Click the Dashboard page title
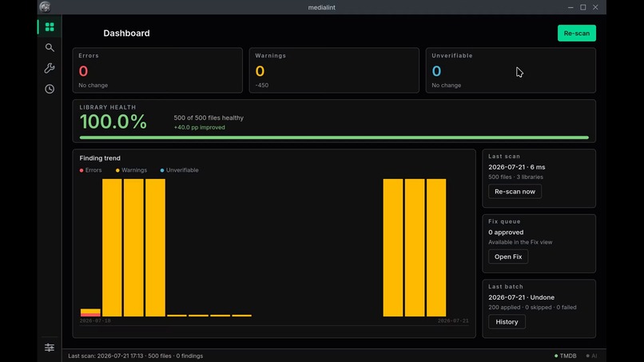This screenshot has width=644, height=362. (x=126, y=34)
